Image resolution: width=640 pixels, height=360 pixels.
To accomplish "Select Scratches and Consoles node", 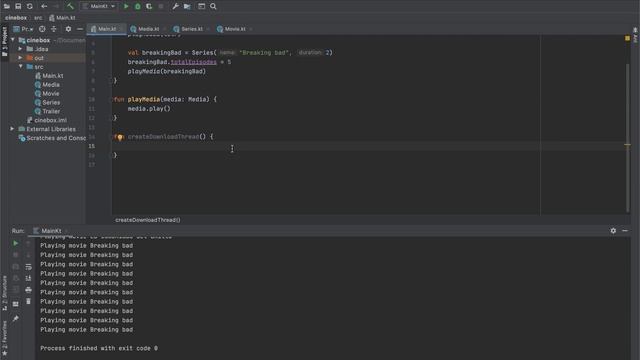I will click(52, 138).
